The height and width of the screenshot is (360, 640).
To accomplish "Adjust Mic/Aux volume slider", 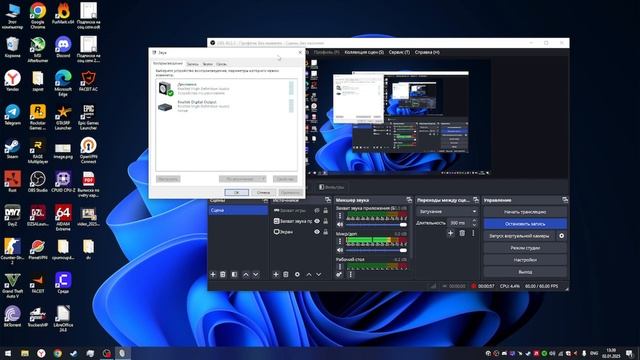I will click(376, 250).
